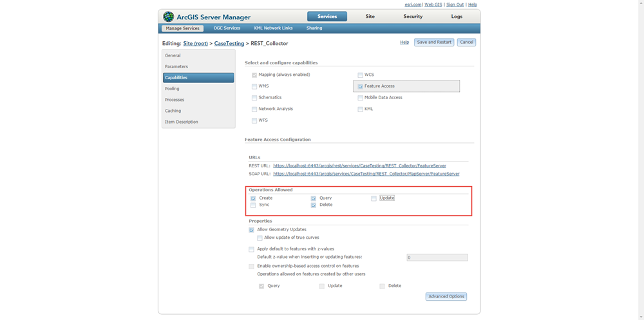Viewport: 644px width, 320px height.
Task: Enable Allow update of true curves
Action: click(260, 238)
